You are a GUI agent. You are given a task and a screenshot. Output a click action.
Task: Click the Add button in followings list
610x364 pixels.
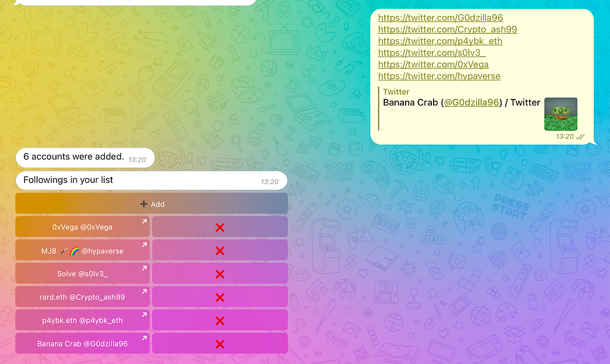coord(151,204)
